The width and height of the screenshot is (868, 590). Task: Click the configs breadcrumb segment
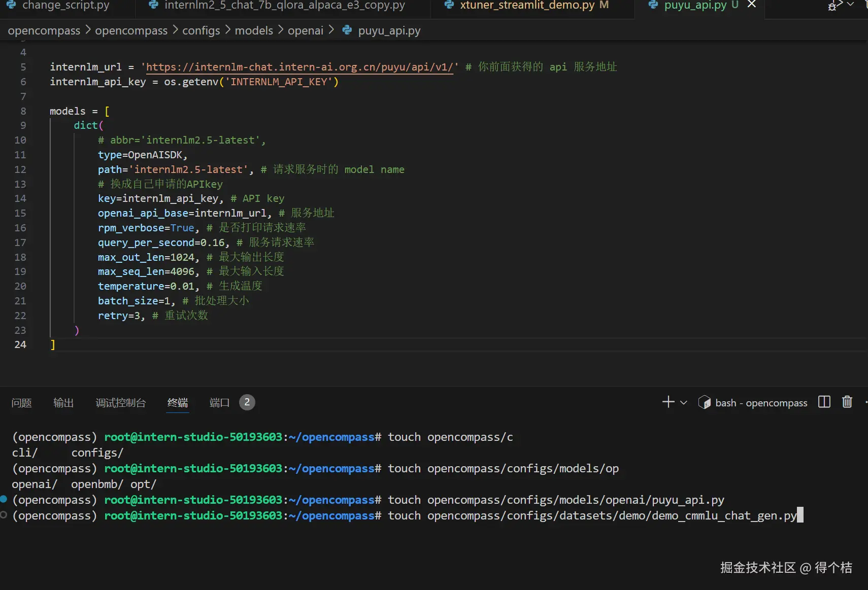[x=201, y=30]
